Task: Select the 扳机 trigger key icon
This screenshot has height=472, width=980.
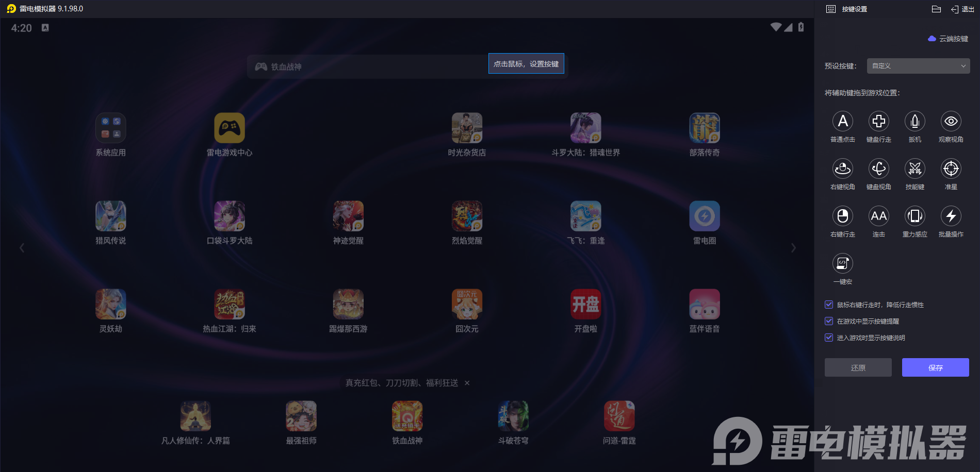Action: [915, 121]
